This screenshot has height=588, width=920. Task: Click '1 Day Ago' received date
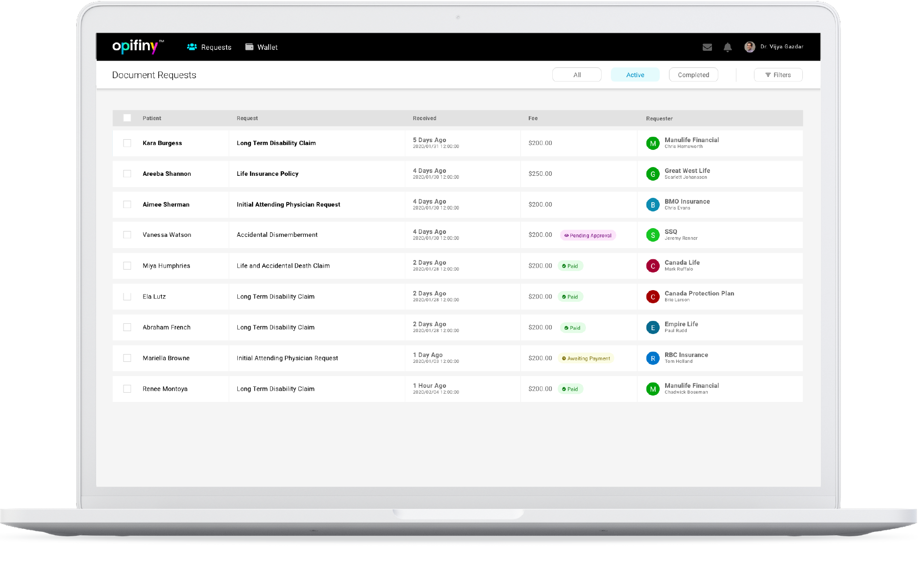click(x=428, y=355)
